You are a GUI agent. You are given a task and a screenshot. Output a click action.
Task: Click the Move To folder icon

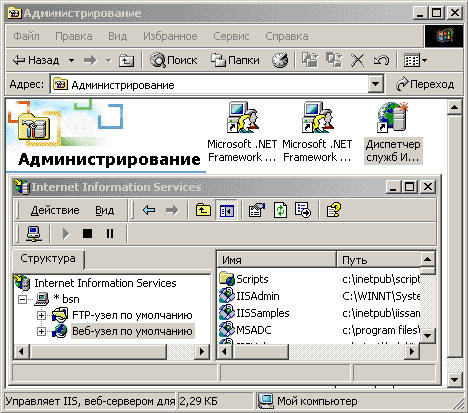click(310, 60)
